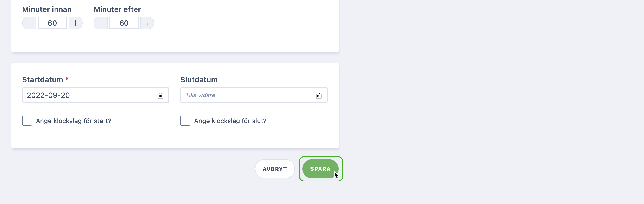
Task: Click the Startdatum field label
Action: (43, 80)
